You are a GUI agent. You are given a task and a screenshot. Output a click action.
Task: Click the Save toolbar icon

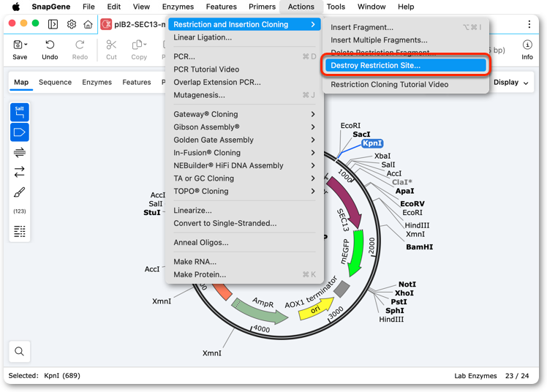click(x=18, y=45)
